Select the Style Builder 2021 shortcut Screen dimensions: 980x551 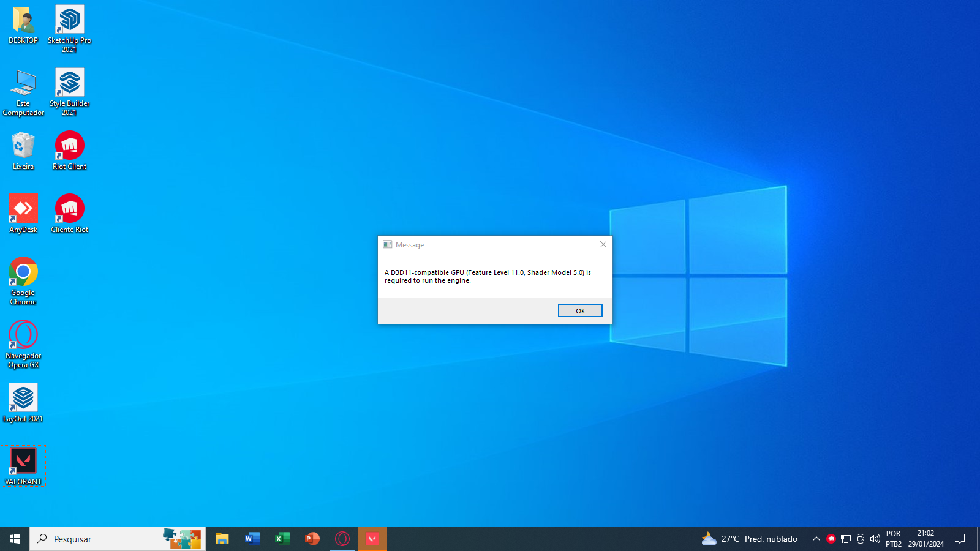(69, 92)
